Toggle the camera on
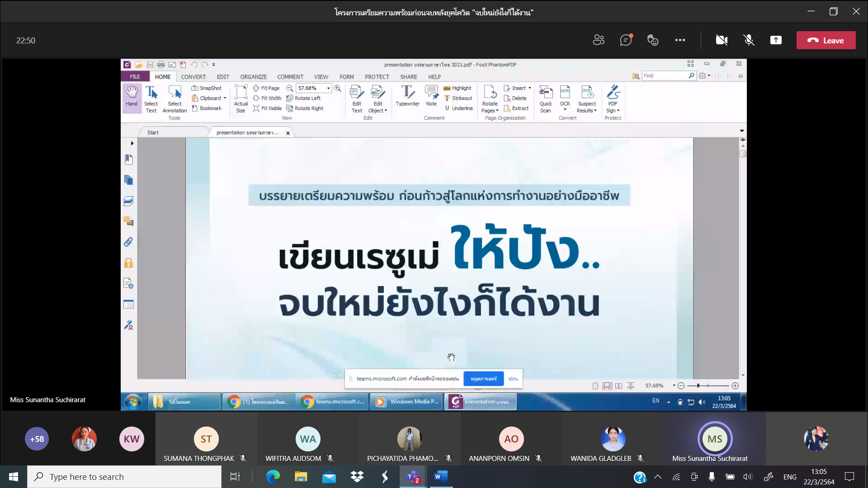Image resolution: width=868 pixels, height=488 pixels. pyautogui.click(x=722, y=40)
